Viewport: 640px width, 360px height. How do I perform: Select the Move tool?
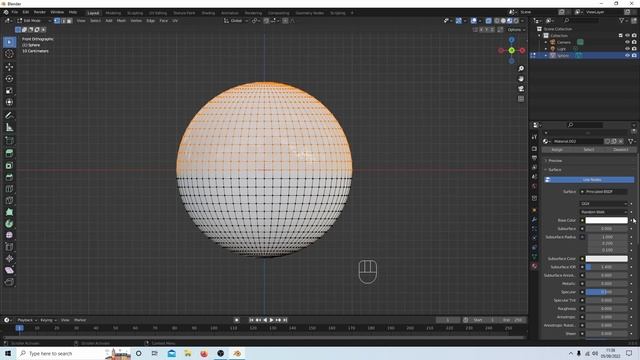coord(9,67)
